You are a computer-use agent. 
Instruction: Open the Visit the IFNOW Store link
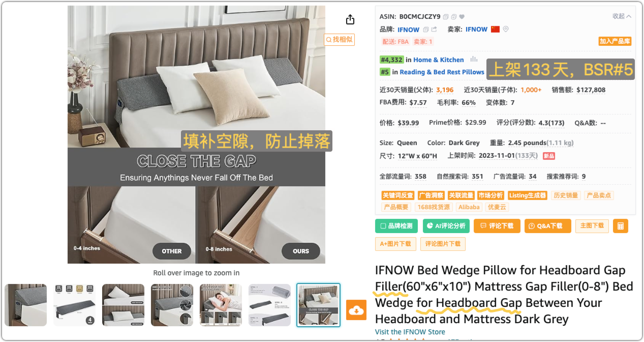coord(410,332)
